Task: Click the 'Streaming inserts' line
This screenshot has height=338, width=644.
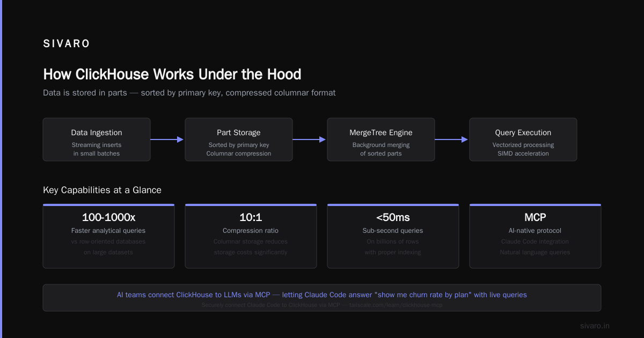Action: coord(97,145)
